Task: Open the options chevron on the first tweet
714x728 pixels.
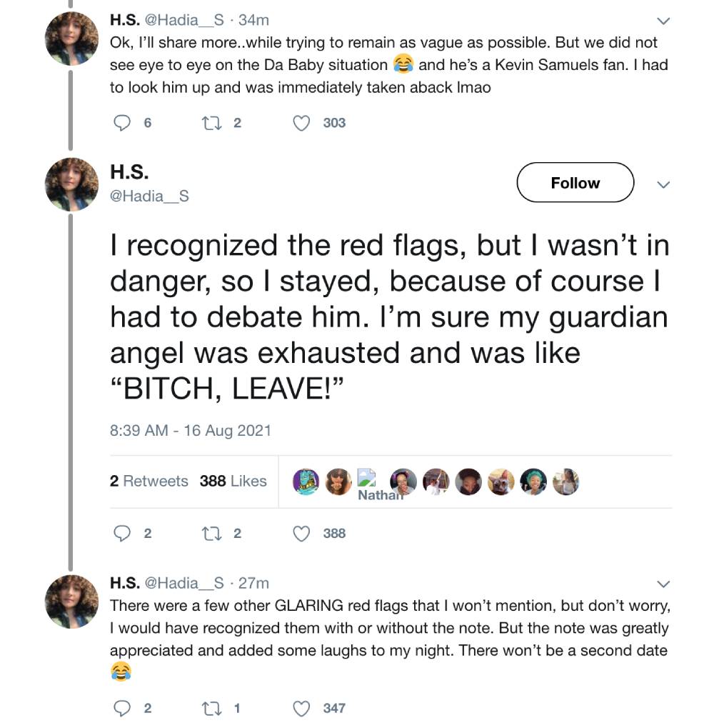Action: [x=664, y=21]
